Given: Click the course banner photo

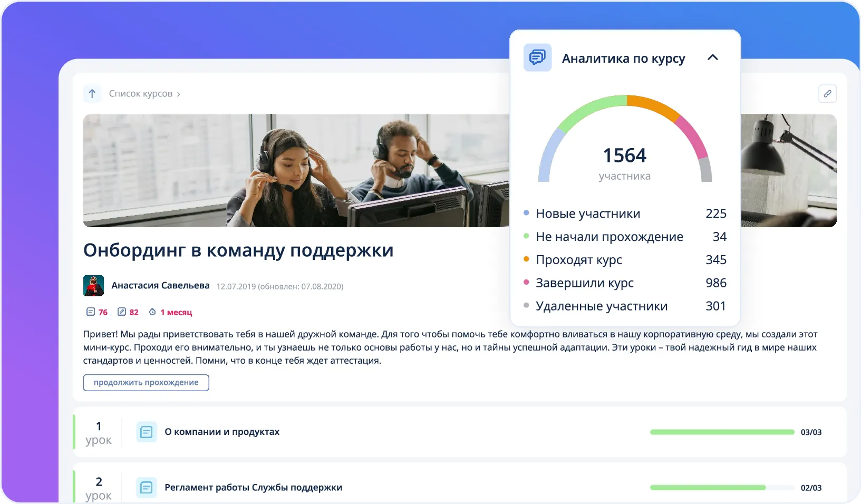Looking at the screenshot, I should point(296,171).
